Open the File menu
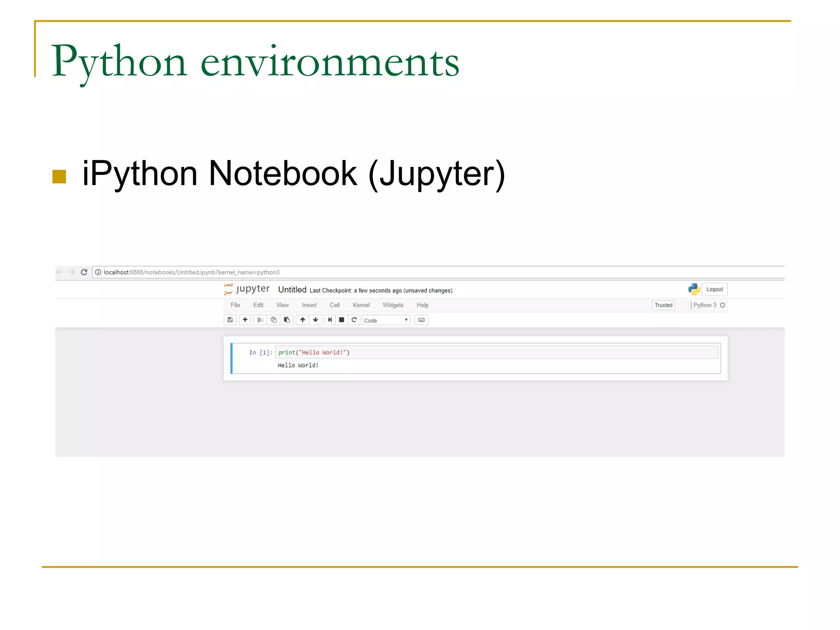 pyautogui.click(x=235, y=305)
